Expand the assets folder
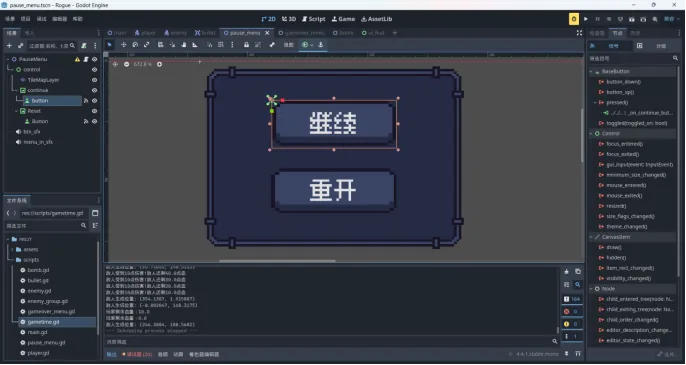 click(x=12, y=249)
